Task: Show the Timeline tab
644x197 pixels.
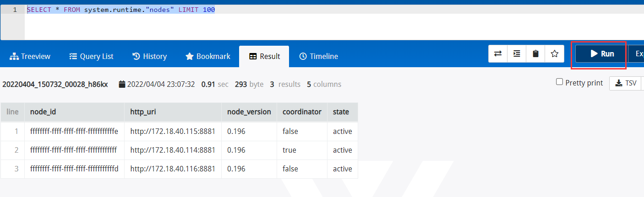Action: (x=318, y=57)
